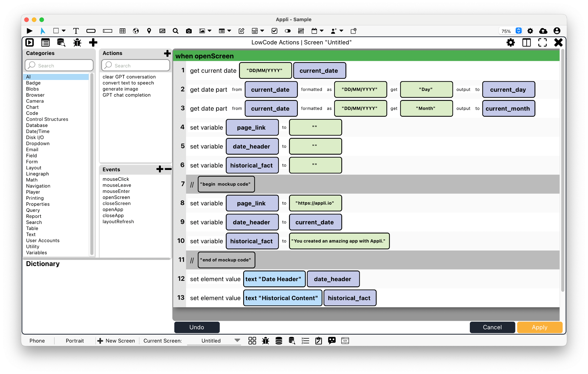Click the debug/bug inspector icon
Image resolution: width=588 pixels, height=374 pixels.
[77, 42]
